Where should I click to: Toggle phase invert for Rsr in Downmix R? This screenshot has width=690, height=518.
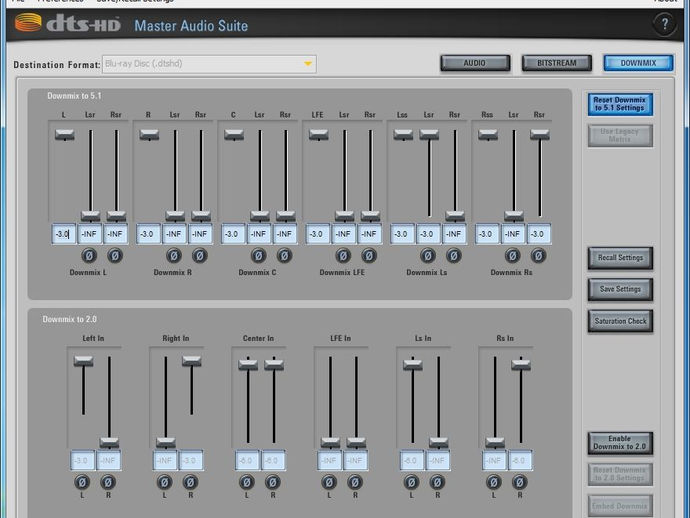(x=200, y=255)
